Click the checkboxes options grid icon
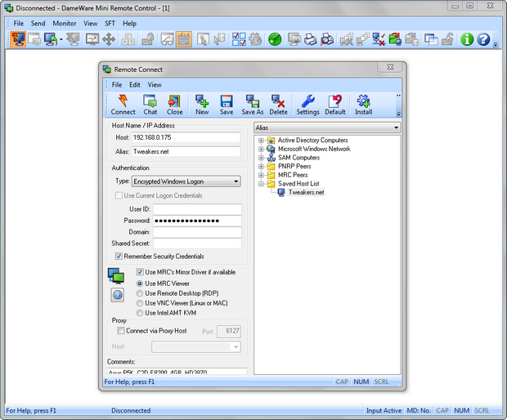Screen dimensions: 507x420 [x=239, y=39]
